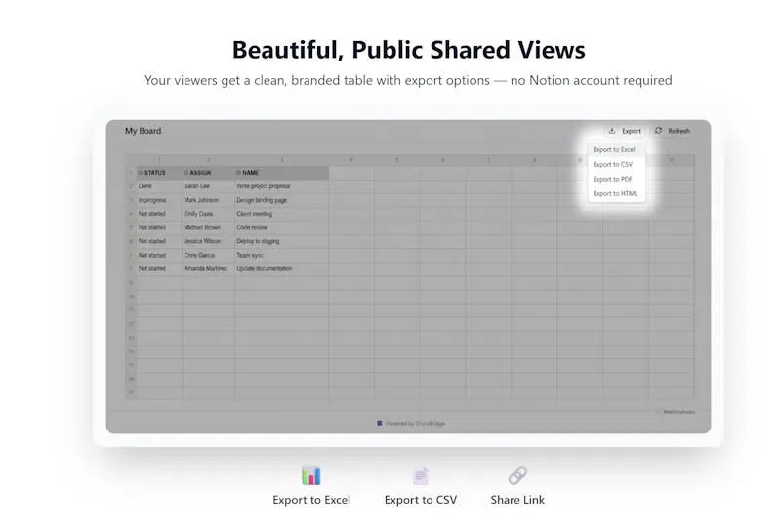781x532 pixels.
Task: Click the Beautiful, Public Shared Views heading
Action: pos(408,50)
